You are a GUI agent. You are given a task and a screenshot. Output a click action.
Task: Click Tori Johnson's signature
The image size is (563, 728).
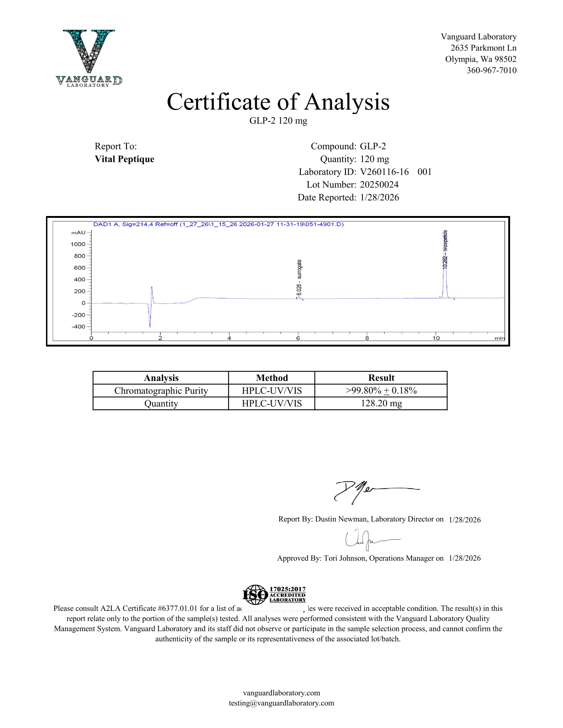pos(370,540)
